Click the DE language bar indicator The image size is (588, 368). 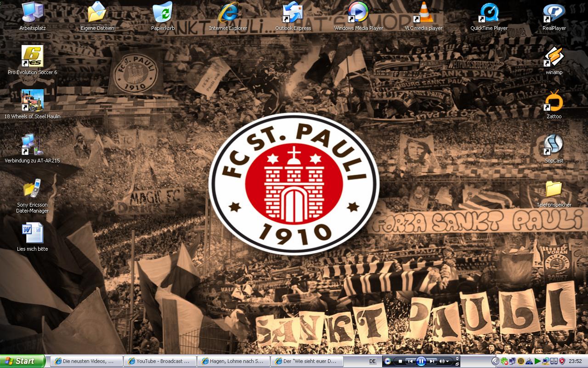click(373, 361)
